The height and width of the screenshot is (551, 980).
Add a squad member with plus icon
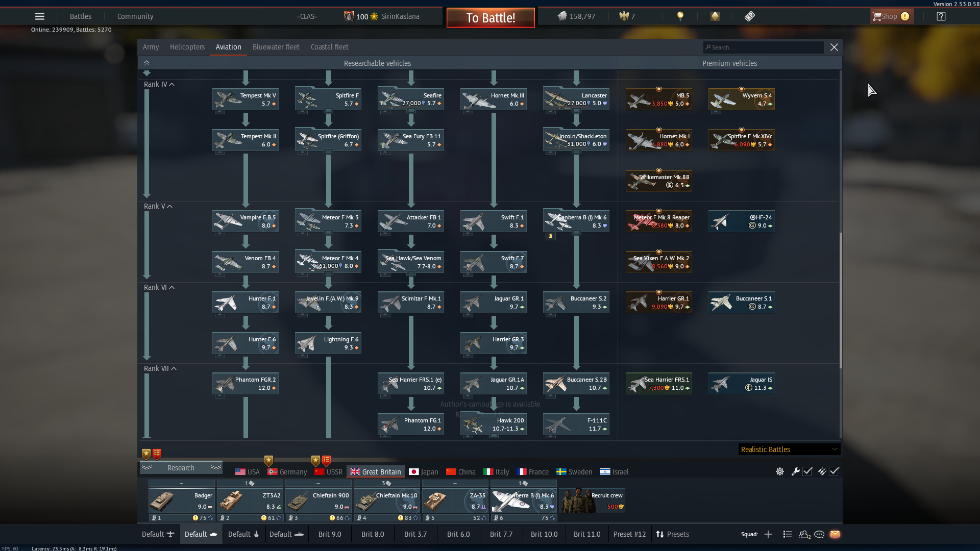click(x=768, y=534)
